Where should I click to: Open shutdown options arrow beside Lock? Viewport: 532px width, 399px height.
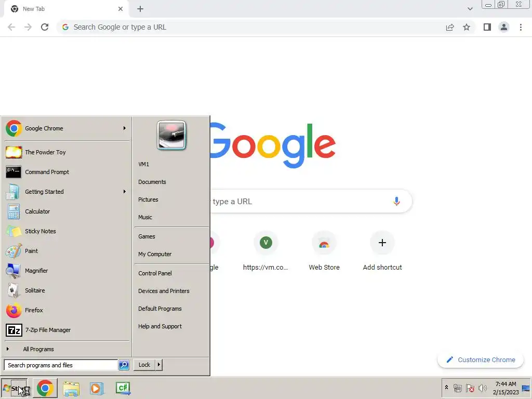point(159,365)
